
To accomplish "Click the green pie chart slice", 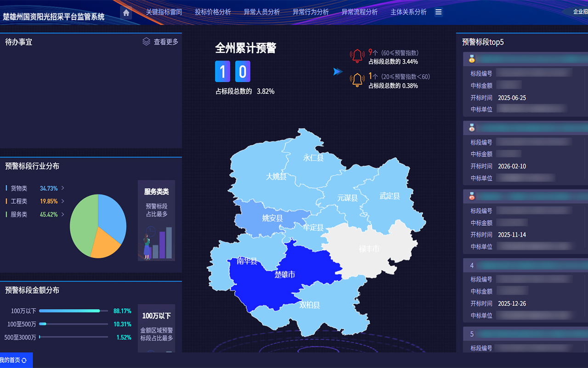I will [83, 225].
